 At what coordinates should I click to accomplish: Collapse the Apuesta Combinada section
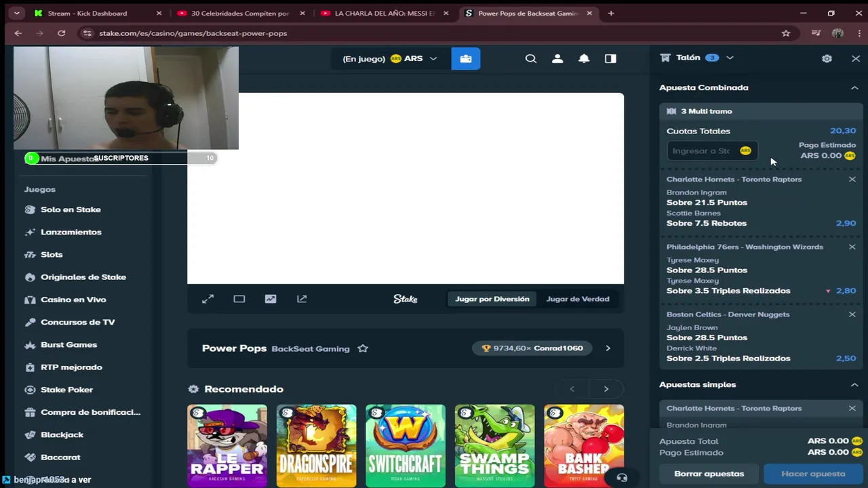click(x=854, y=87)
